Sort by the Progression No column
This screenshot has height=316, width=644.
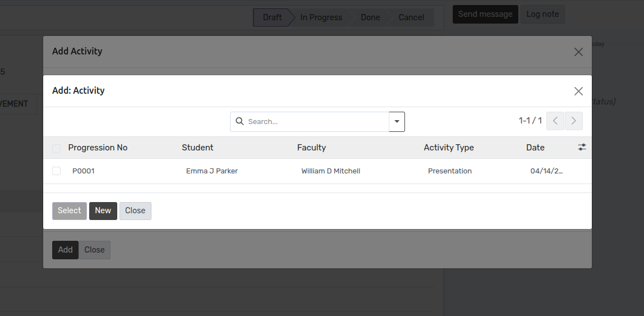coord(98,148)
